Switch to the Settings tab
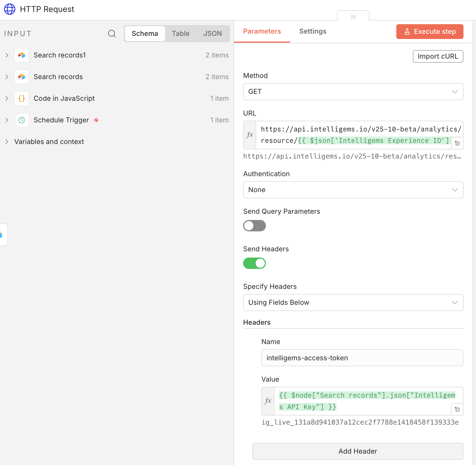476x465 pixels. pyautogui.click(x=313, y=31)
